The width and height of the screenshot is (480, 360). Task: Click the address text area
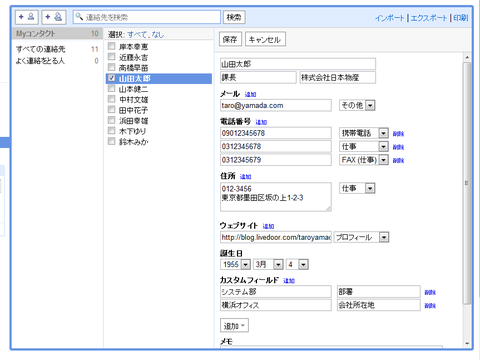tap(276, 197)
